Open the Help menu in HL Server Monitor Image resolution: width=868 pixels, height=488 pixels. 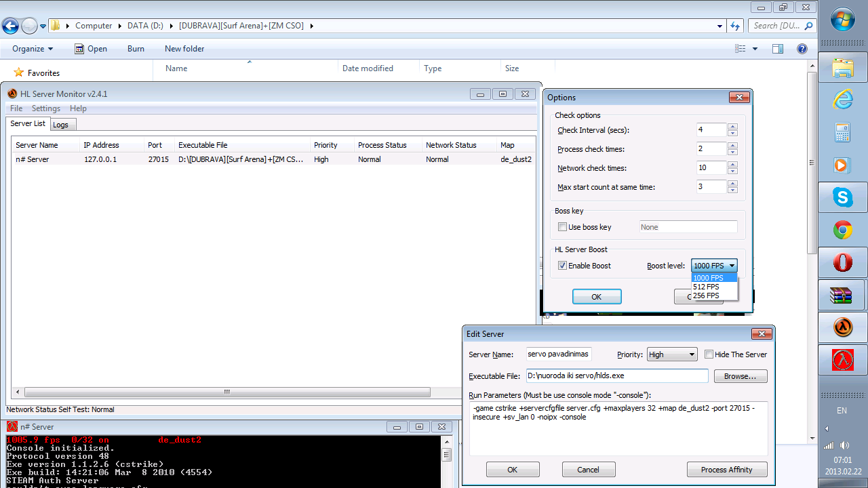pyautogui.click(x=78, y=108)
